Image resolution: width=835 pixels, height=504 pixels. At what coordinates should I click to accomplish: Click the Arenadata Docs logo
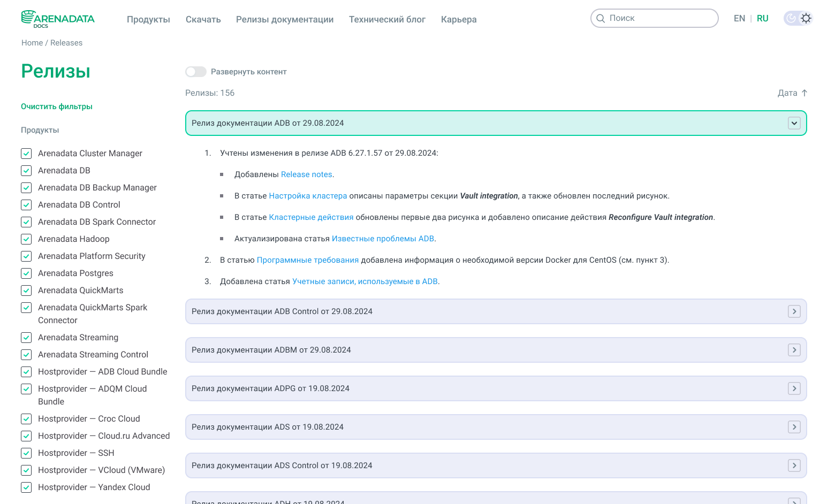pyautogui.click(x=58, y=19)
